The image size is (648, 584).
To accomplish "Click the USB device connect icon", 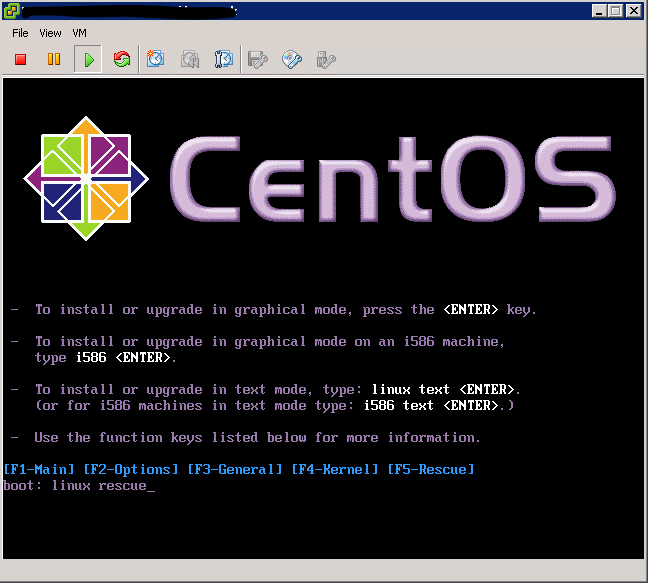I will pyautogui.click(x=326, y=60).
